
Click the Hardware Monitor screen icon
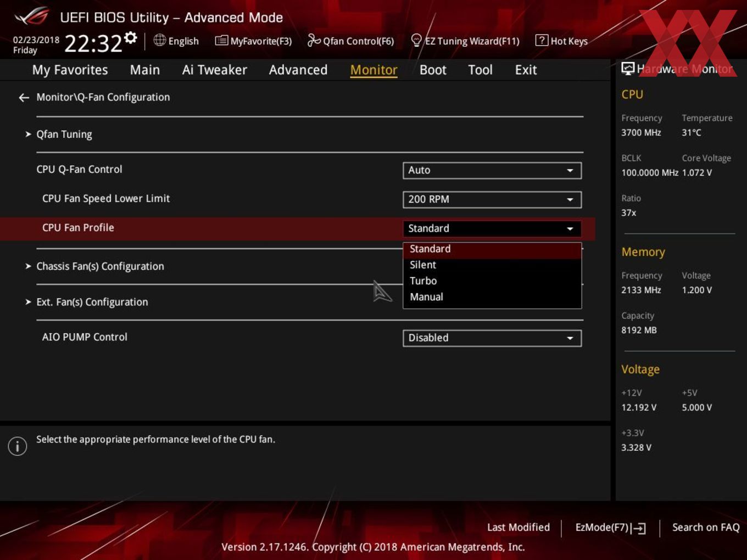(628, 69)
